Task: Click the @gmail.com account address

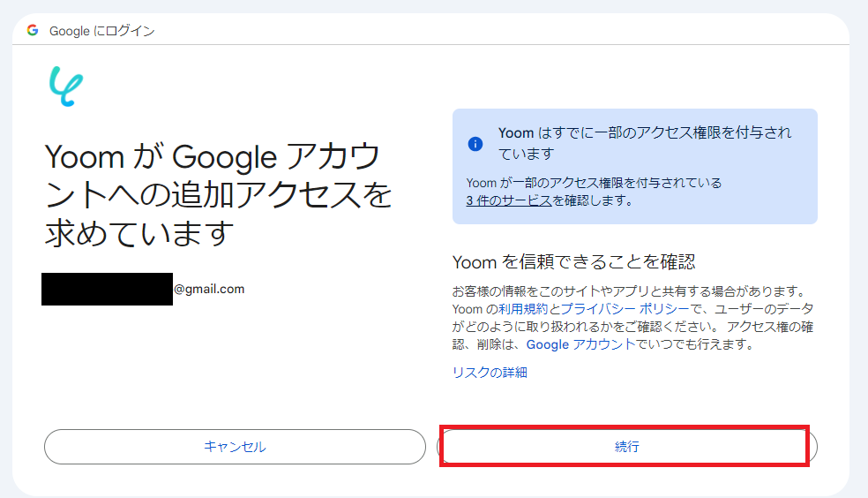Action: tap(209, 289)
